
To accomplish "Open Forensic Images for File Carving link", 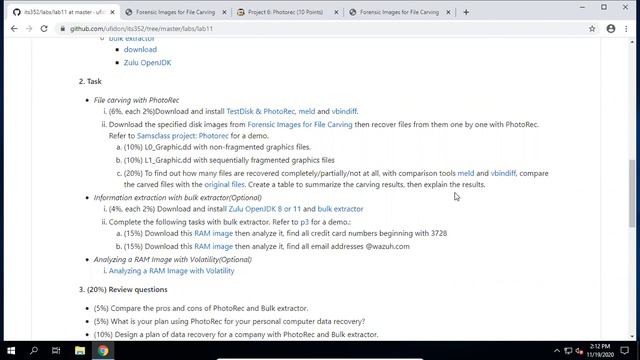I will [300, 124].
